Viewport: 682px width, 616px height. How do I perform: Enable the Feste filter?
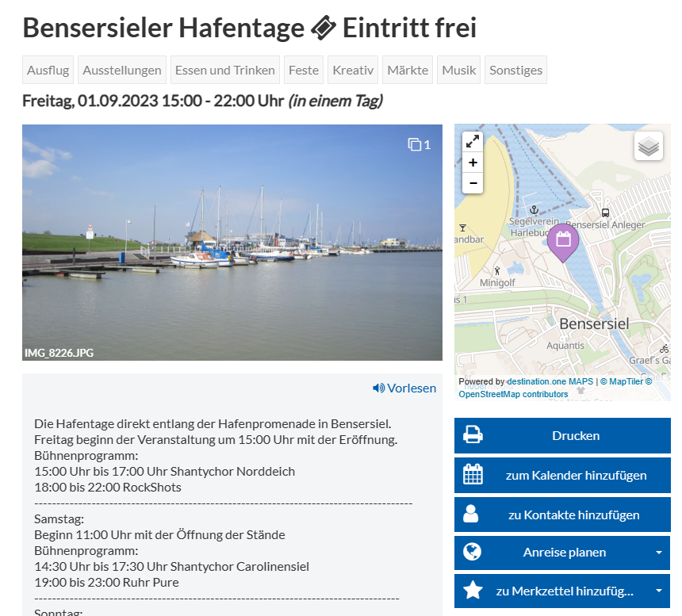[304, 70]
